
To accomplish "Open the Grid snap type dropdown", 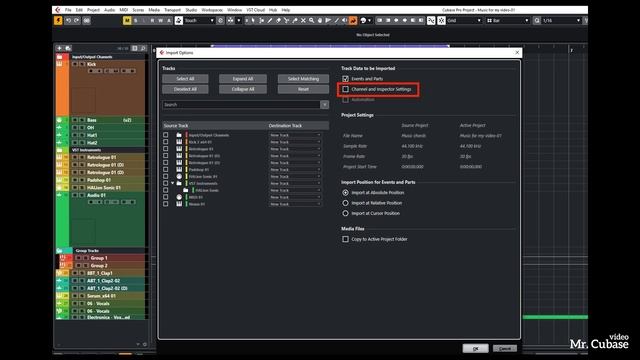I will pyautogui.click(x=464, y=20).
